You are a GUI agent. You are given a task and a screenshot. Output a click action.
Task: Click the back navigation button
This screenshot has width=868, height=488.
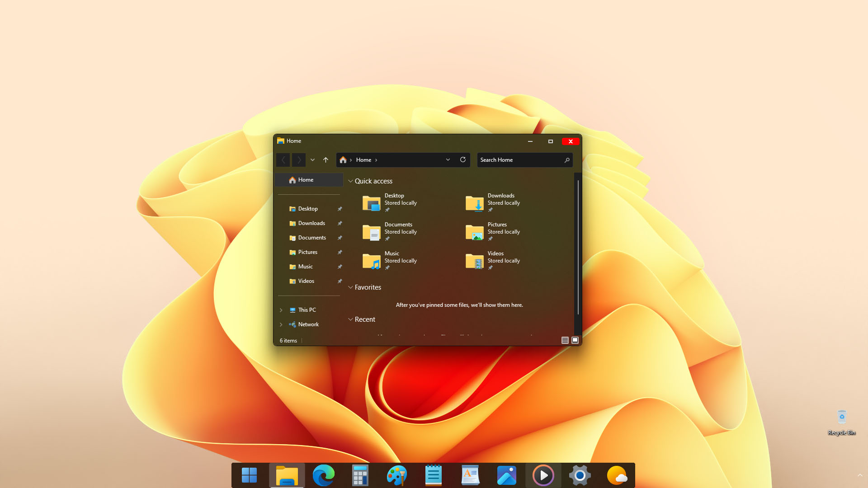coord(283,160)
